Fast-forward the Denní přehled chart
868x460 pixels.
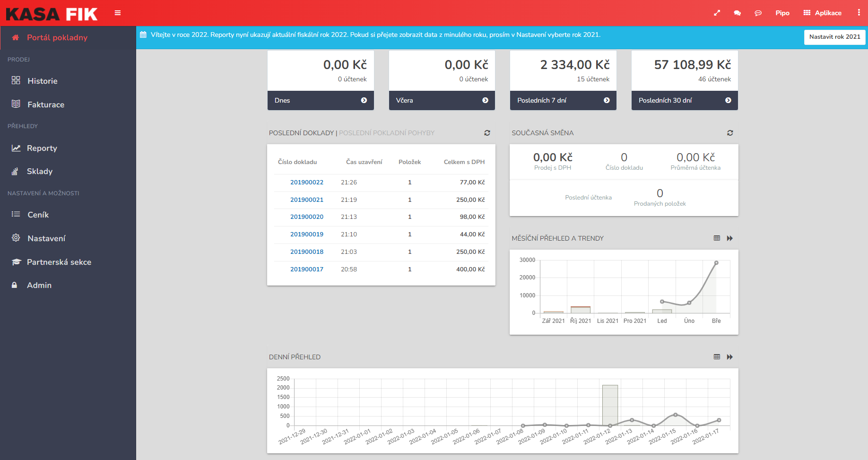729,357
